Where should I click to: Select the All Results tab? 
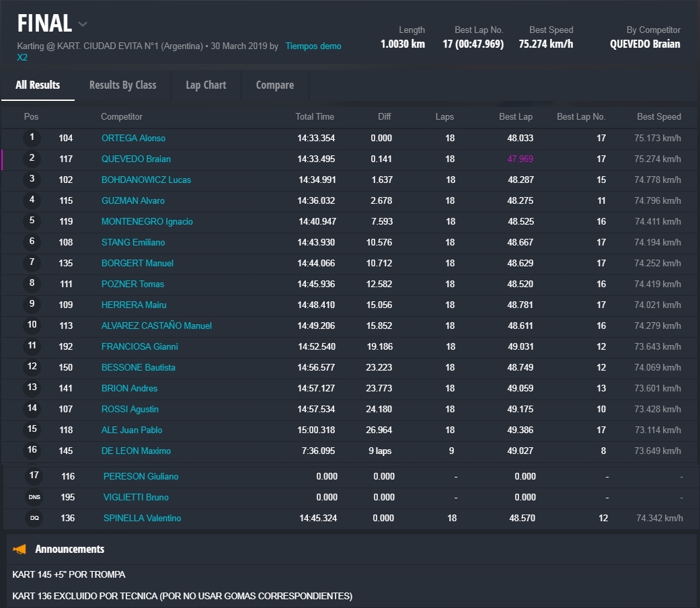coord(38,85)
